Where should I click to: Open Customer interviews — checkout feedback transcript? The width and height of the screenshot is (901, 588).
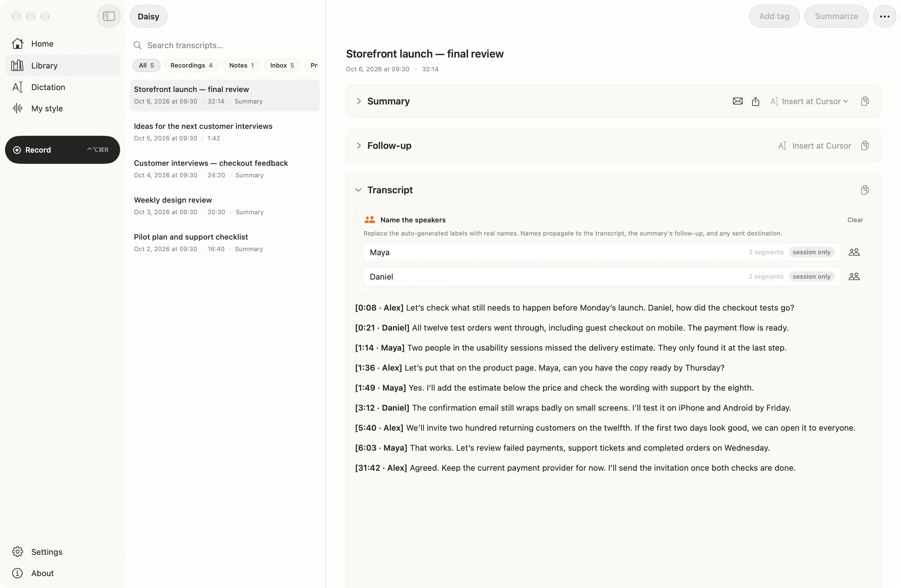coord(225,169)
